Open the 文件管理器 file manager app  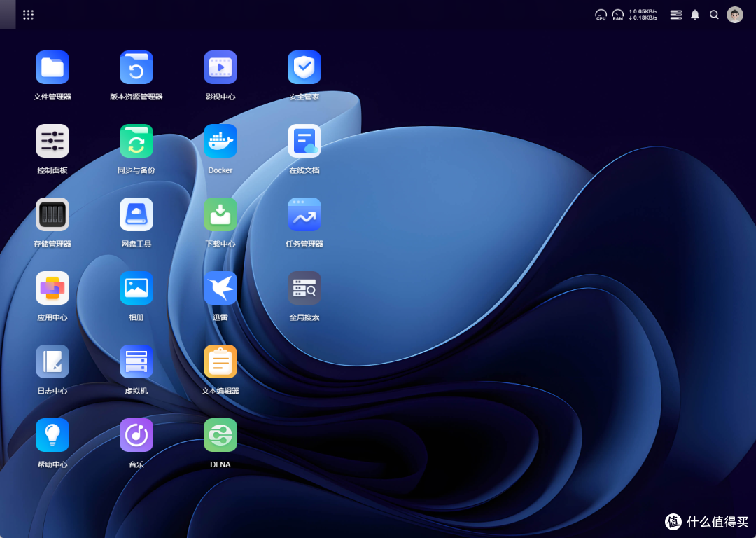[x=52, y=67]
